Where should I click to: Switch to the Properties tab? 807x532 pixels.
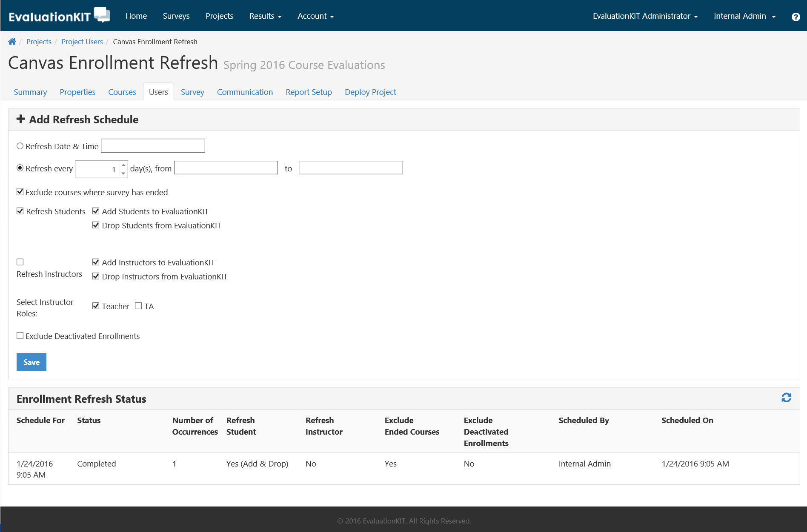[x=77, y=92]
